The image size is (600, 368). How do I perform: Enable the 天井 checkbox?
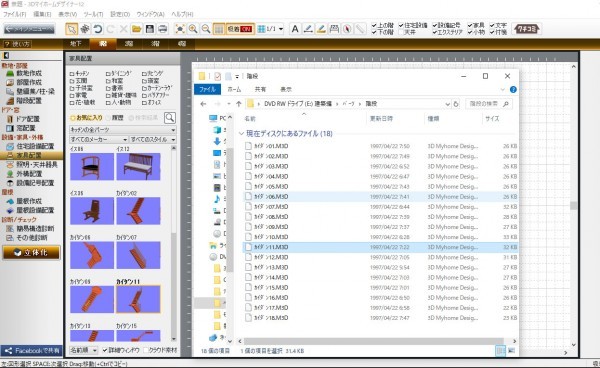click(x=401, y=32)
